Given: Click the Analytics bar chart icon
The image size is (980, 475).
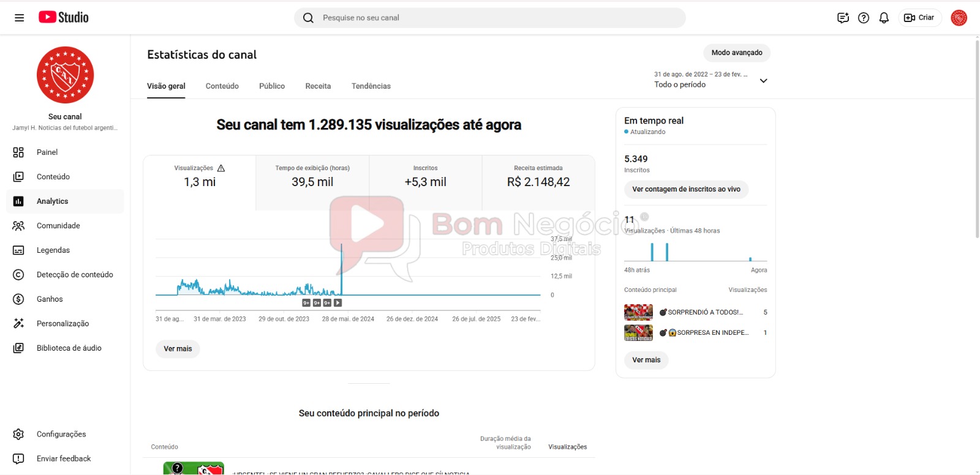Looking at the screenshot, I should 18,201.
